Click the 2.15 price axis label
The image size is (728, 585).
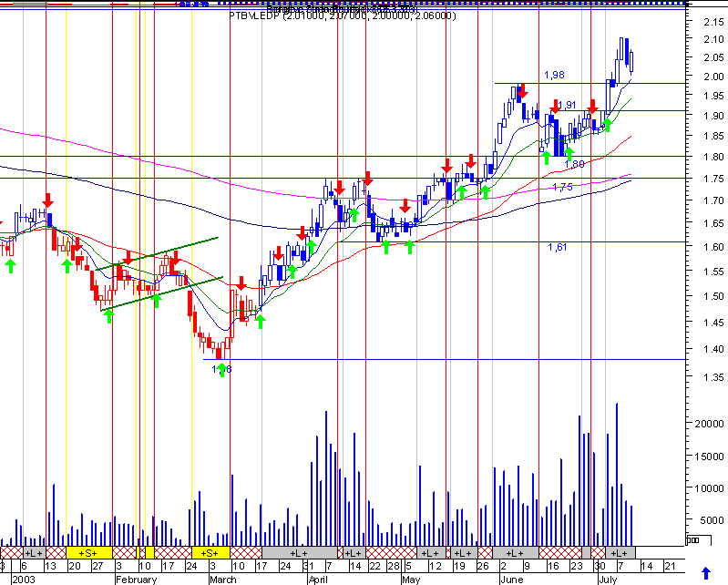[x=713, y=21]
